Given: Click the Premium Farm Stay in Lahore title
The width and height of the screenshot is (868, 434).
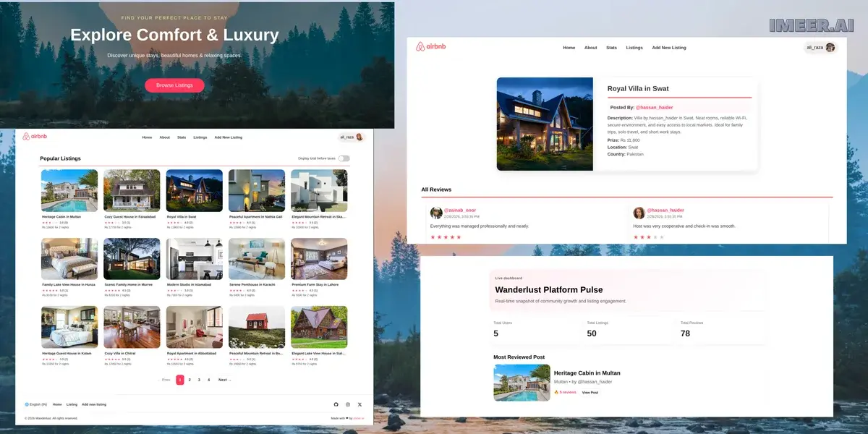Looking at the screenshot, I should click(x=315, y=284).
